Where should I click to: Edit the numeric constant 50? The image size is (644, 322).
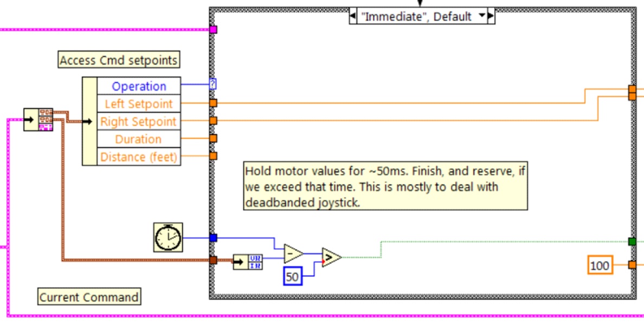[292, 276]
